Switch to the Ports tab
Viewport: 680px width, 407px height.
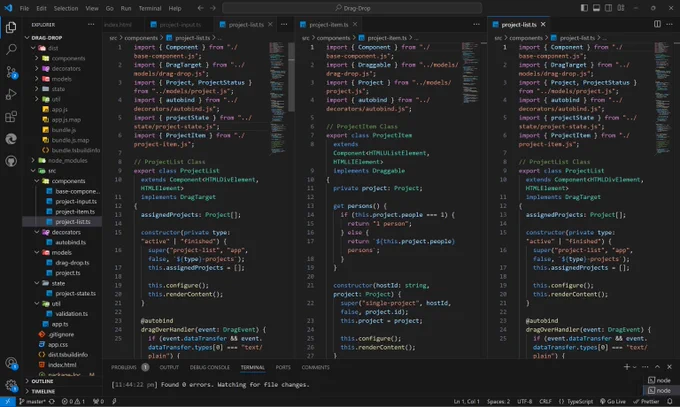point(283,367)
